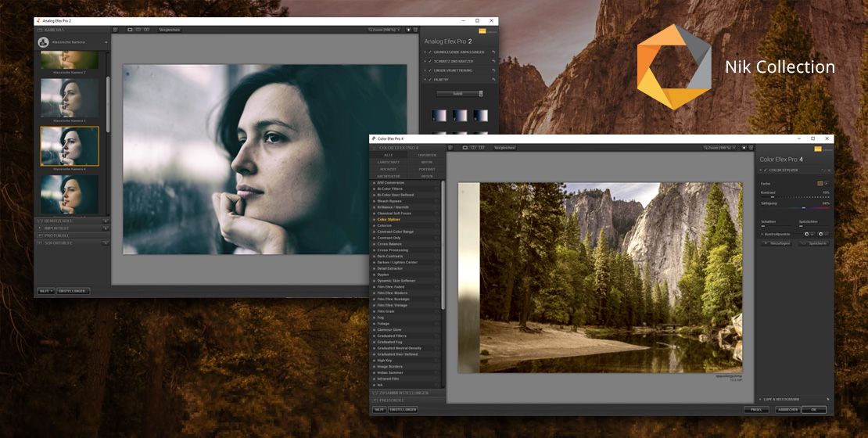Click the OK button in Color Efex
Screen dimensions: 868x438
click(x=813, y=410)
